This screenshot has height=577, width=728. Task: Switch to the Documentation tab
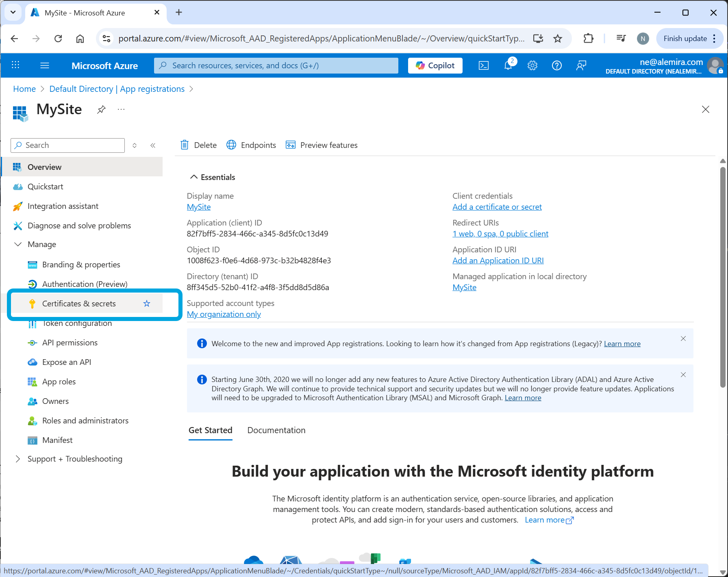click(x=276, y=430)
